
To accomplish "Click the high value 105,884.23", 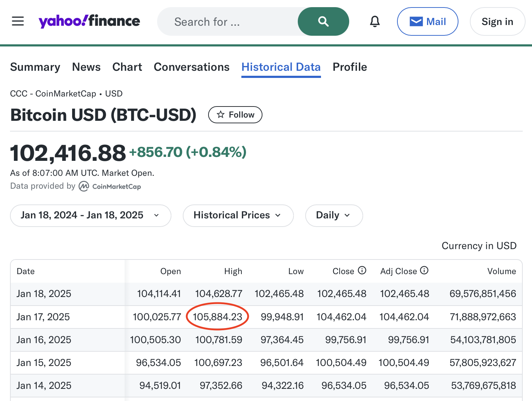I will coord(217,317).
